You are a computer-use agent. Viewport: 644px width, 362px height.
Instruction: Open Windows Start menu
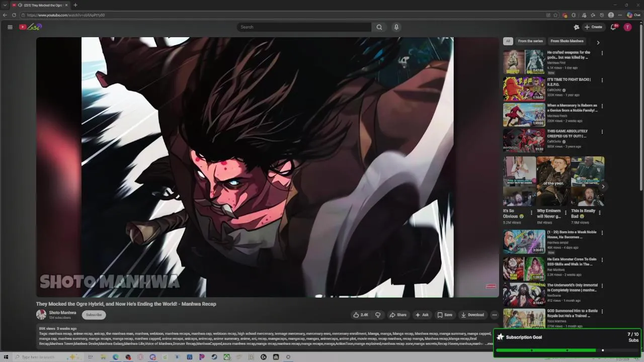point(6,357)
